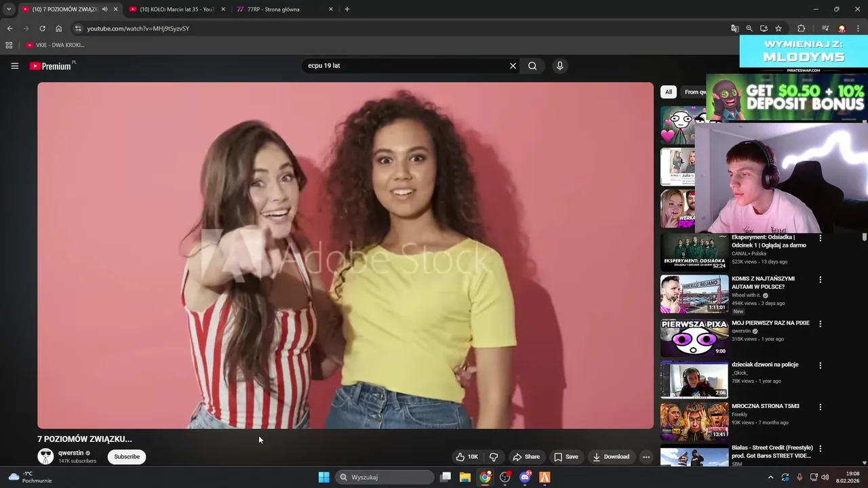Screen dimensions: 868x488
Task: Go to browser home page
Action: click(58, 28)
